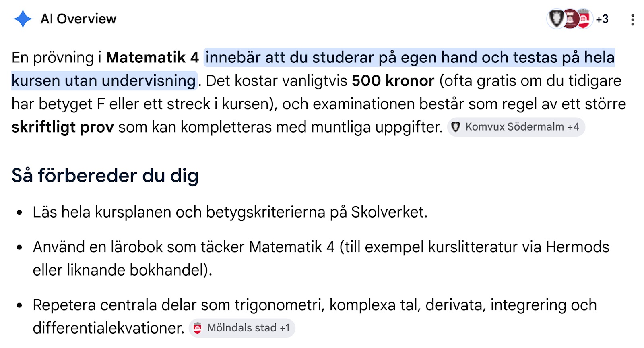Screen dimensions: 644x348
Task: Open the Mölndals stad +1 source chip
Action: point(242,328)
